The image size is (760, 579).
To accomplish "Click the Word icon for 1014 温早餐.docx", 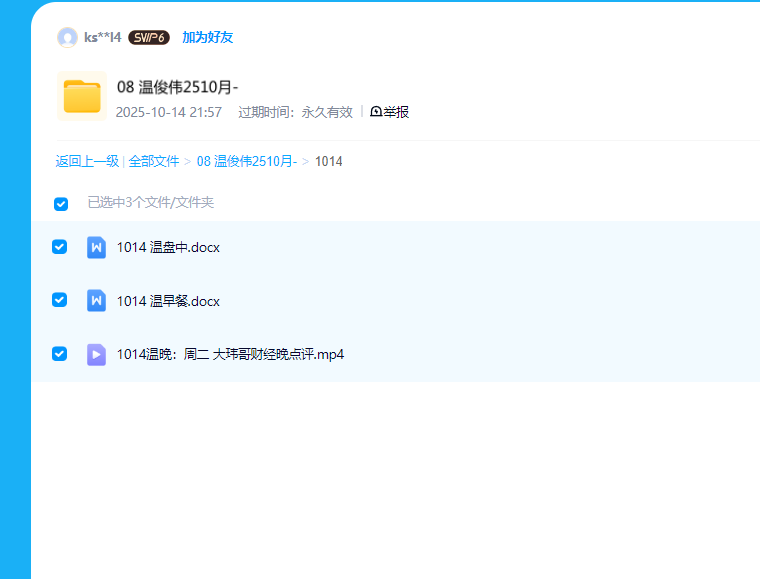I will pos(96,301).
